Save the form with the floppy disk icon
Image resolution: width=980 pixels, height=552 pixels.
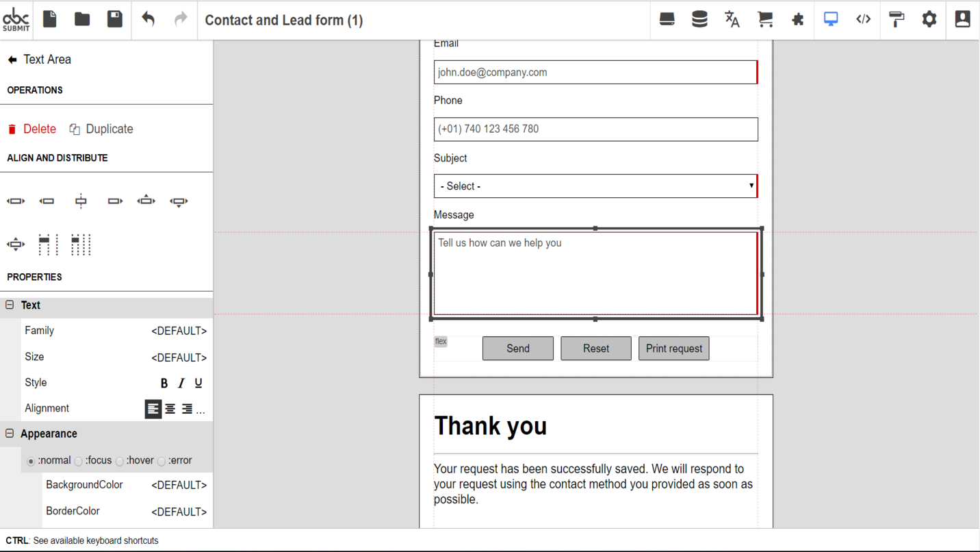pos(114,19)
